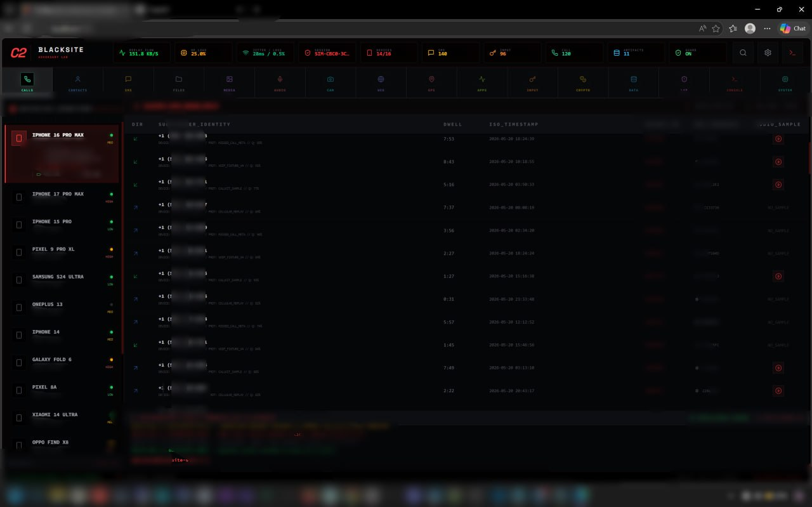The width and height of the screenshot is (812, 507).
Task: Select the camera icon Cam tab
Action: coord(331,81)
